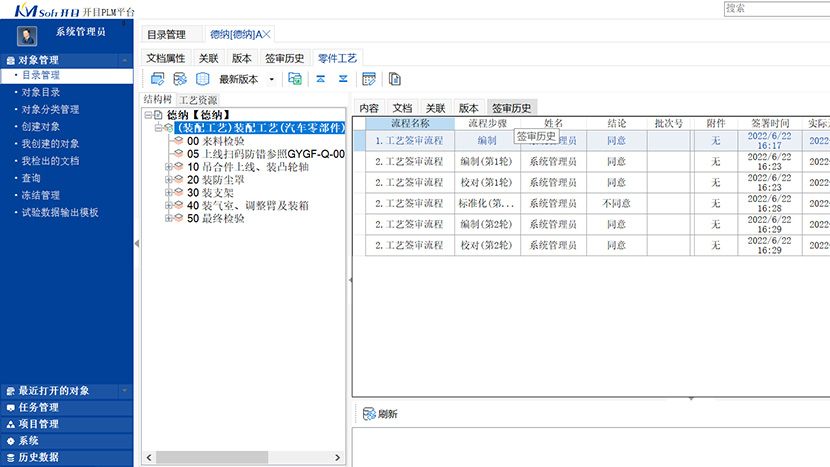830x467 pixels.
Task: Open the 文档属性 tab
Action: click(x=166, y=58)
